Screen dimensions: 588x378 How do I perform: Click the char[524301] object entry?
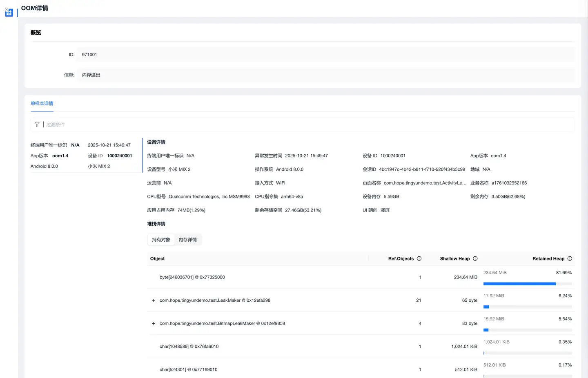pyautogui.click(x=188, y=369)
